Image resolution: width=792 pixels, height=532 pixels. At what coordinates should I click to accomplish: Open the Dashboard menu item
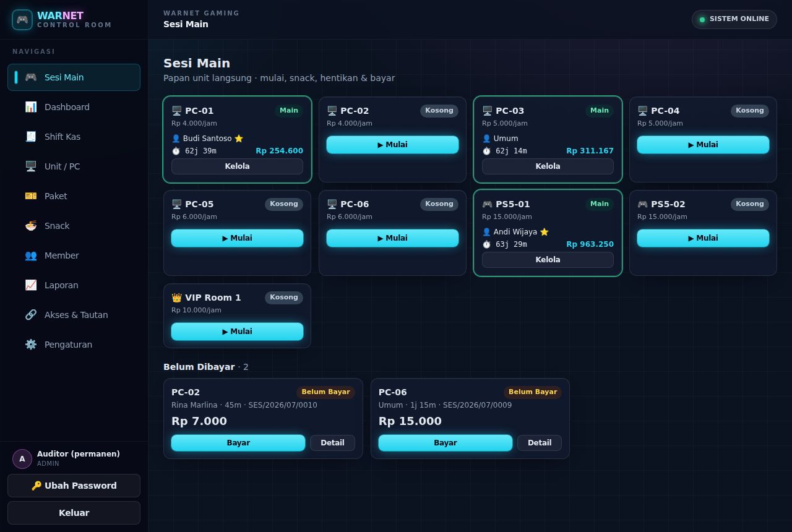point(74,107)
